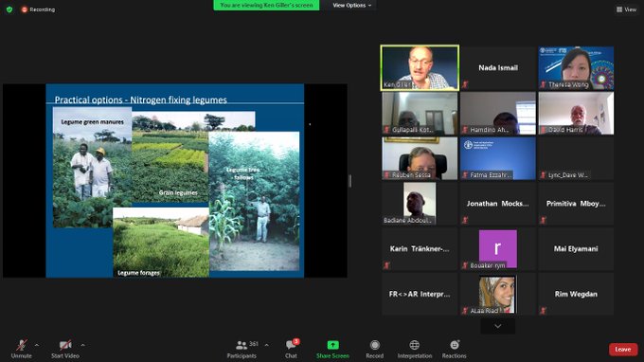Image resolution: width=644 pixels, height=362 pixels.
Task: Open the View Options dropdown
Action: click(x=352, y=6)
